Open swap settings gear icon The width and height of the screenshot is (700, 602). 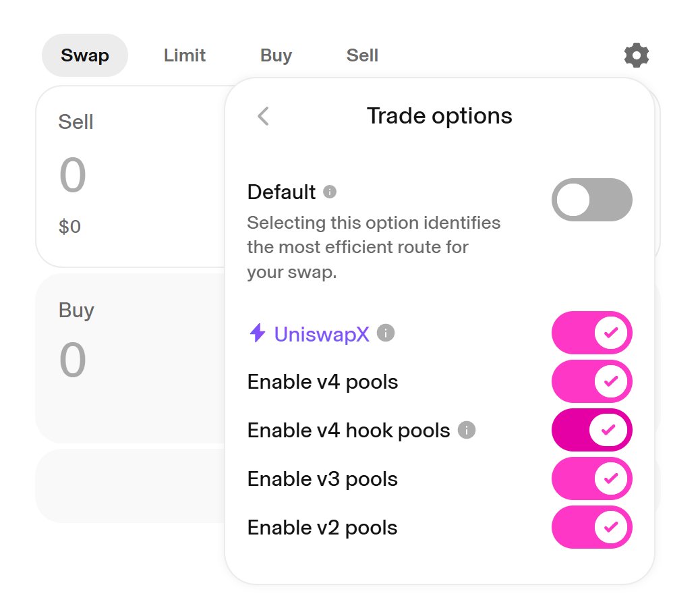click(x=636, y=55)
